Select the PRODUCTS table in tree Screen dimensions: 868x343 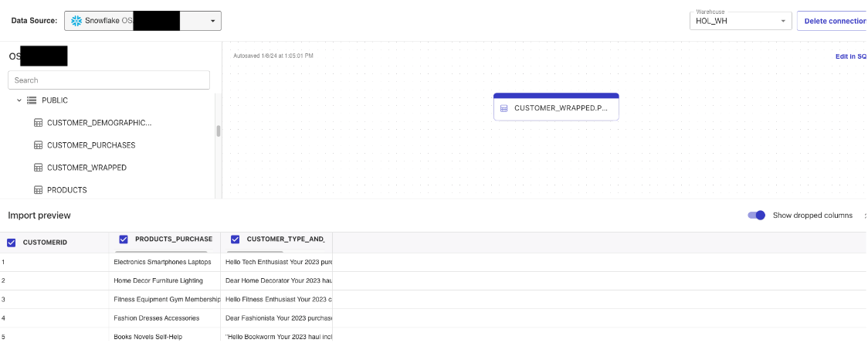66,190
